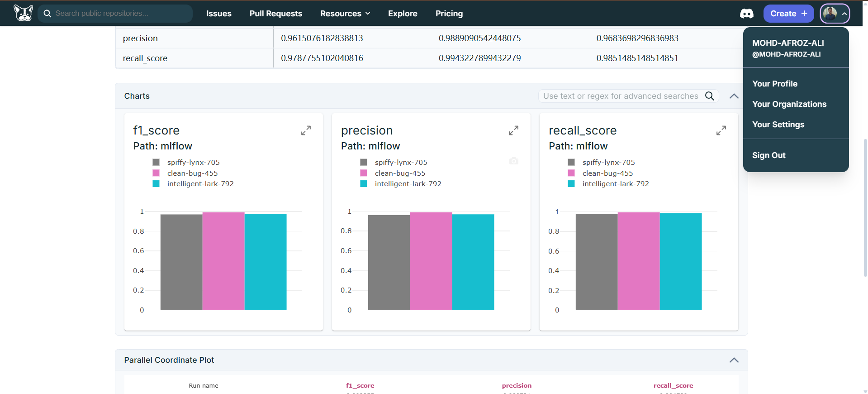Select Your Settings from user menu
Screen dimensions: 868x394
pos(778,125)
